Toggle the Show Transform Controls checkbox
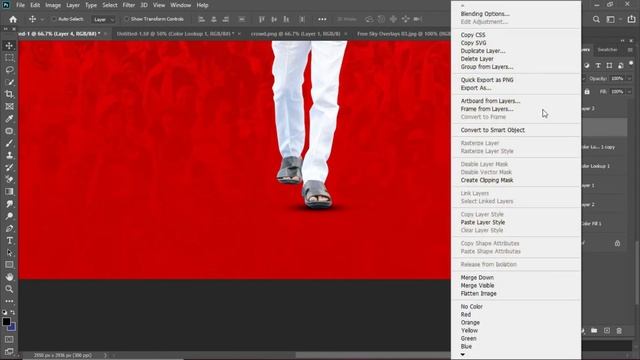Viewport: 640px width, 360px height. point(126,19)
